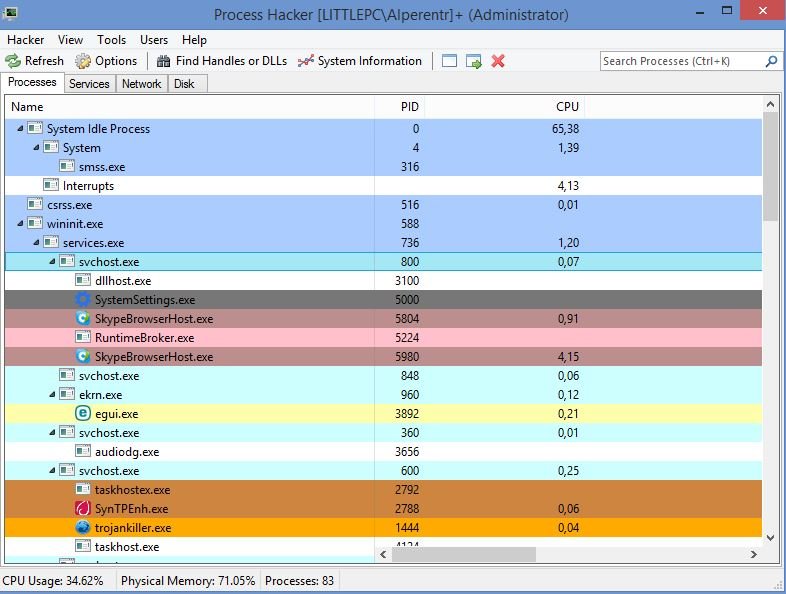Open the Help menu

pos(194,40)
